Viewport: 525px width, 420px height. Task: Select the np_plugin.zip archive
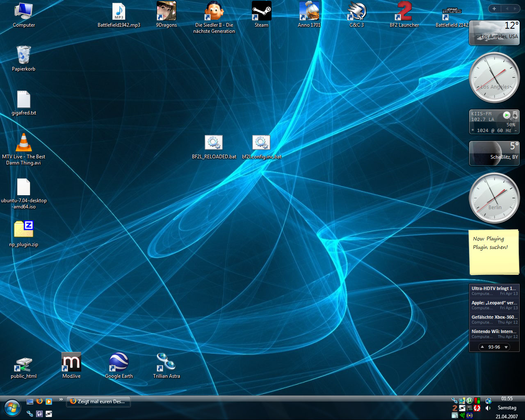pos(24,234)
